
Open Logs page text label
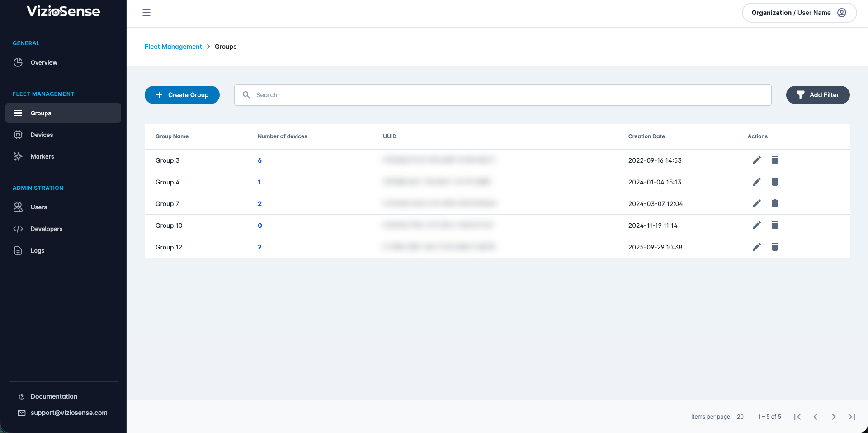(x=38, y=250)
